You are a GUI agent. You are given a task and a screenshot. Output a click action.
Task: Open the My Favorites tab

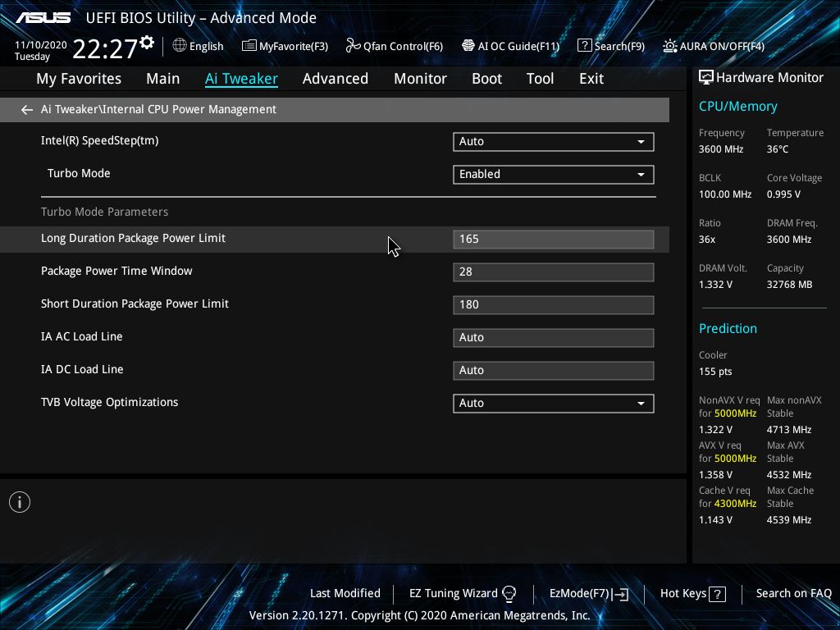[x=79, y=79]
